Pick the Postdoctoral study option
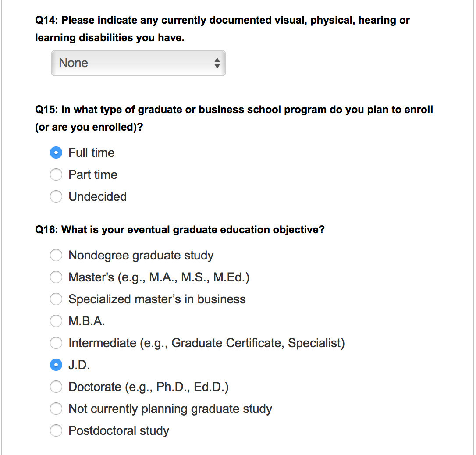Image resolution: width=476 pixels, height=455 pixels. pyautogui.click(x=56, y=430)
